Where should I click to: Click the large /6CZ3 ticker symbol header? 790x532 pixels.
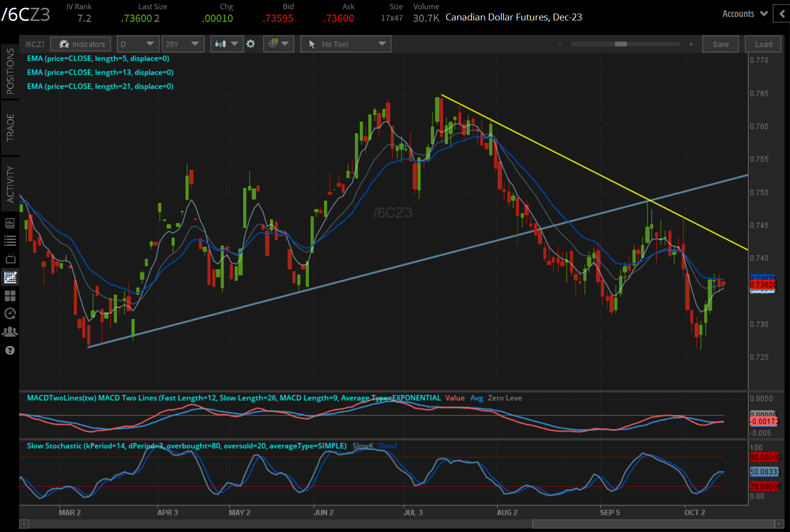point(25,15)
